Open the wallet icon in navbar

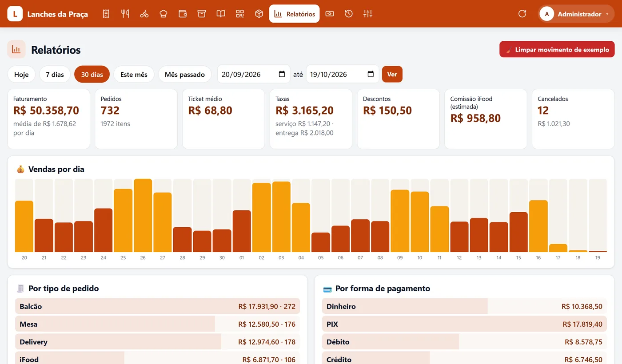183,14
